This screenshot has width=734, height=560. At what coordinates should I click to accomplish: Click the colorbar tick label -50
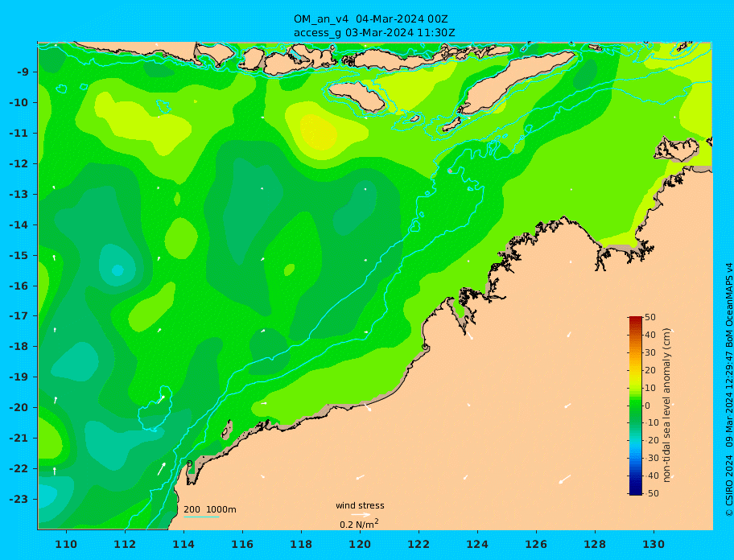(x=652, y=493)
